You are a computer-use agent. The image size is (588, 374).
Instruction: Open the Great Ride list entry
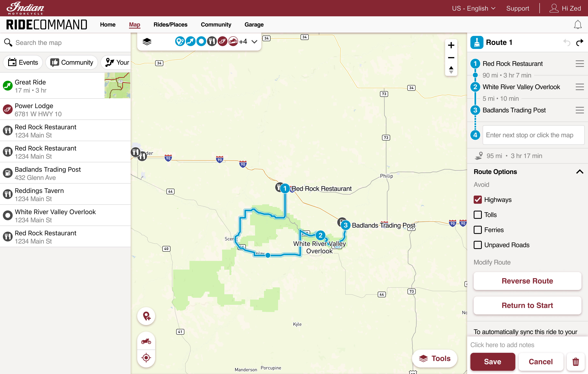pos(65,86)
